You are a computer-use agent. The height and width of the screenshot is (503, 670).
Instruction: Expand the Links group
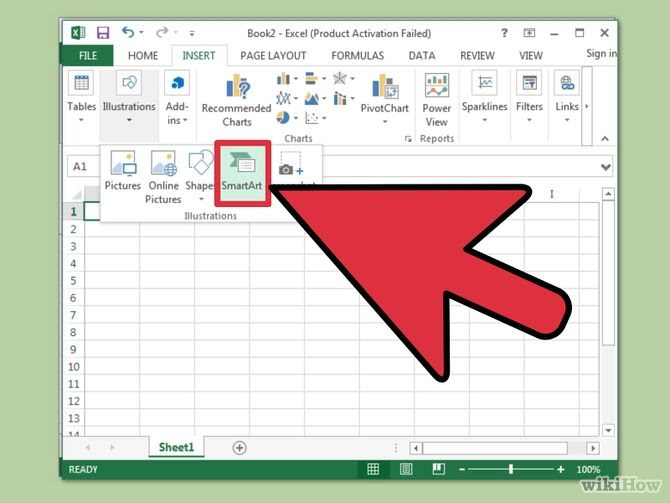[x=567, y=97]
